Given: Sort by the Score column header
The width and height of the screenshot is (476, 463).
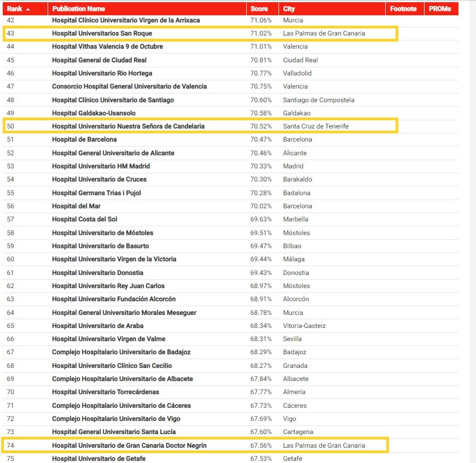Looking at the screenshot, I should [x=263, y=9].
